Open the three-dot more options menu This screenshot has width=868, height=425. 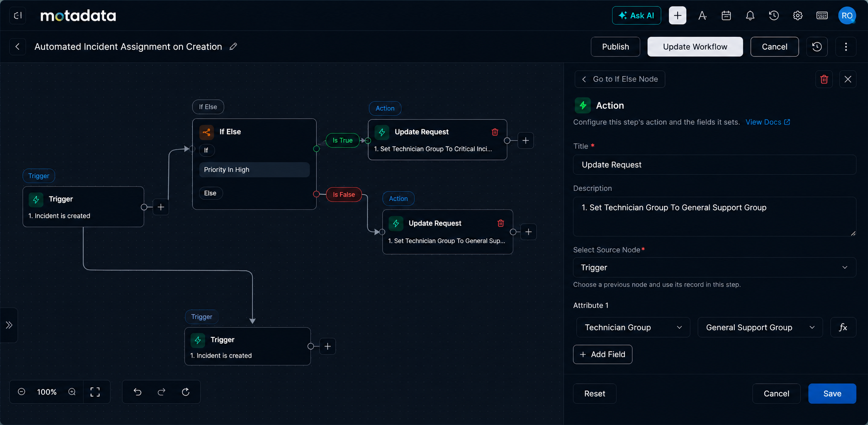pyautogui.click(x=846, y=46)
